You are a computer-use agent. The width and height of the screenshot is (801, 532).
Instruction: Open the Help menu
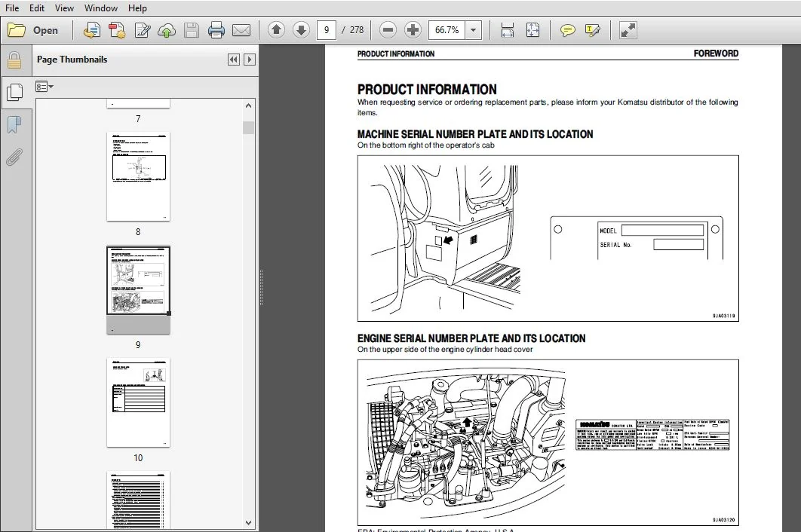point(137,8)
